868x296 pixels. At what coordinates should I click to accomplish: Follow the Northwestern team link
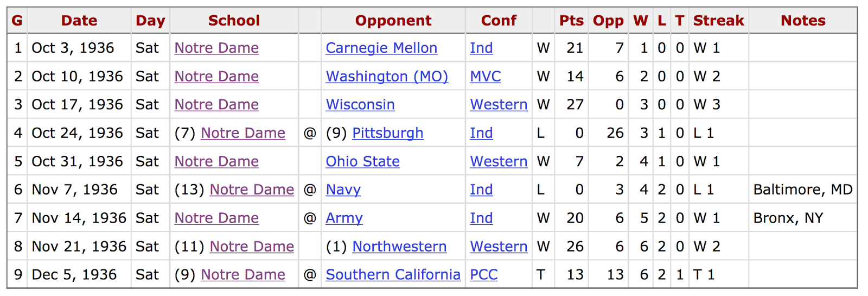[399, 246]
